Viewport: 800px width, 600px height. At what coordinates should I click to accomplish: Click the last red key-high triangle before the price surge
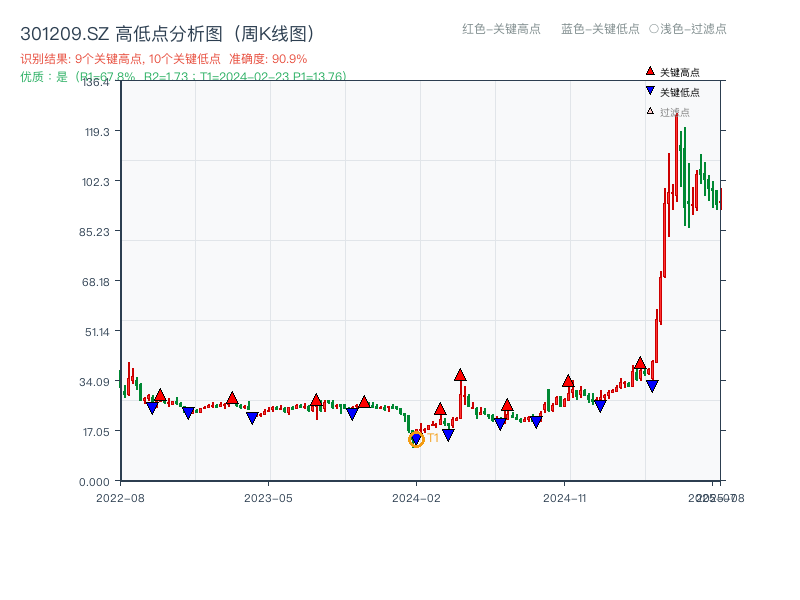click(641, 360)
